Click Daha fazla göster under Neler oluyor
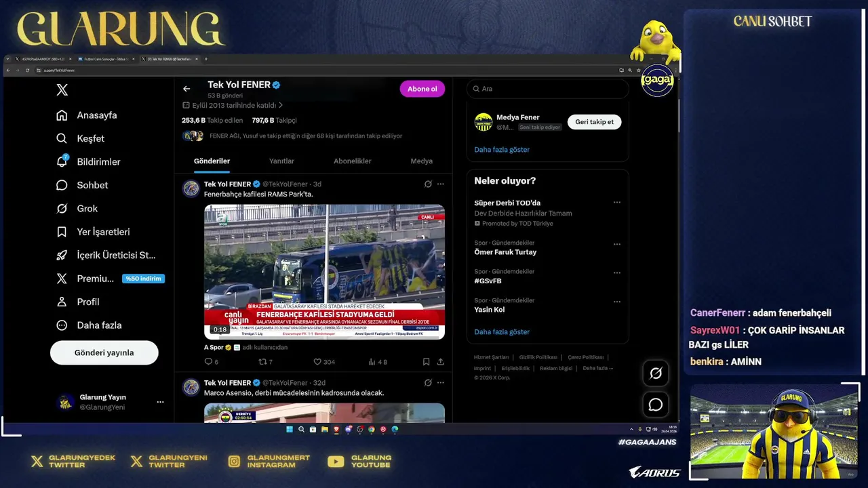The image size is (868, 488). (x=502, y=331)
